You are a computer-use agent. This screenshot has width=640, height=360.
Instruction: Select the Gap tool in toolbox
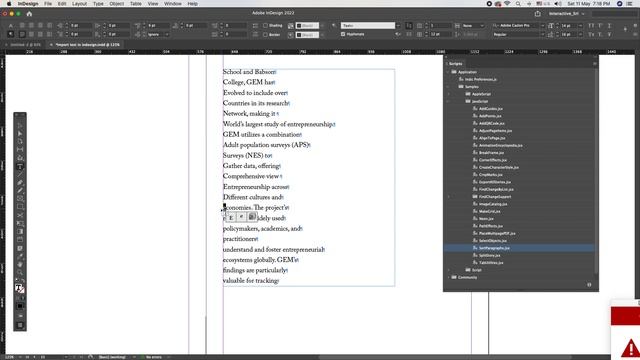click(20, 150)
